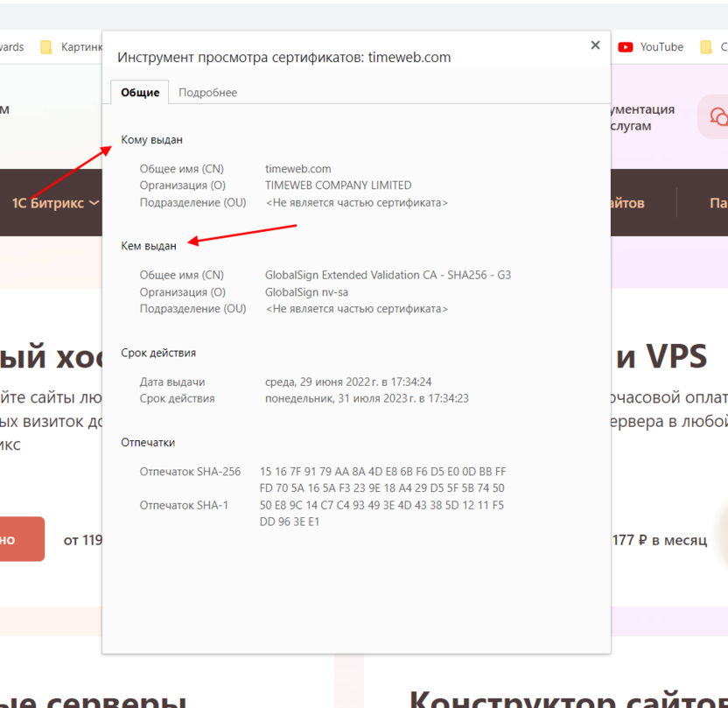Viewport: 728px width, 708px height.
Task: Open the YouTube bookmark
Action: 651,47
